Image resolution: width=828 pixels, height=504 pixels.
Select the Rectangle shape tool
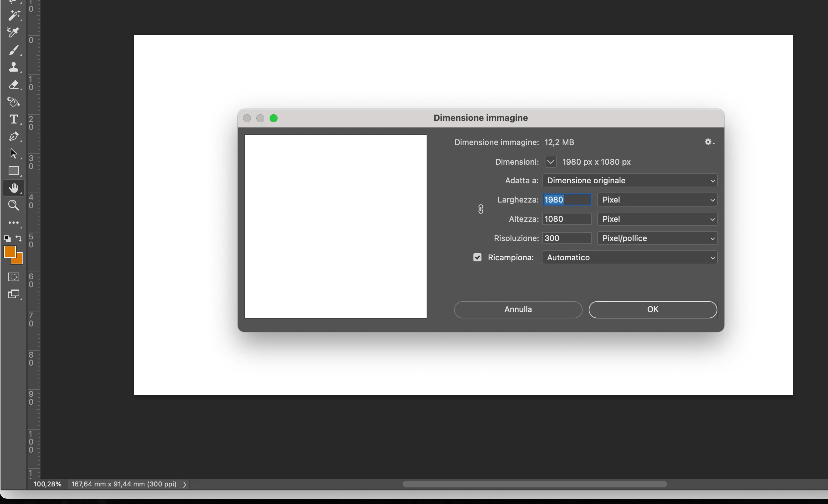point(13,171)
